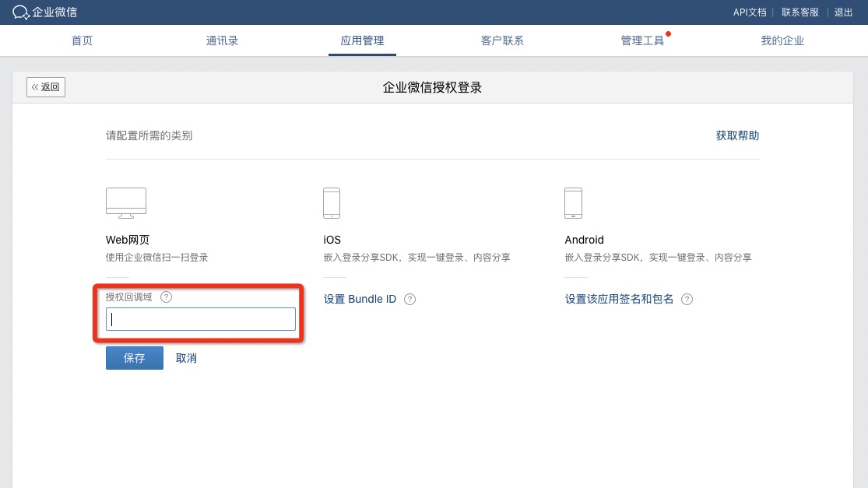The height and width of the screenshot is (488, 868).
Task: Click the iOS phone icon
Action: click(x=332, y=202)
